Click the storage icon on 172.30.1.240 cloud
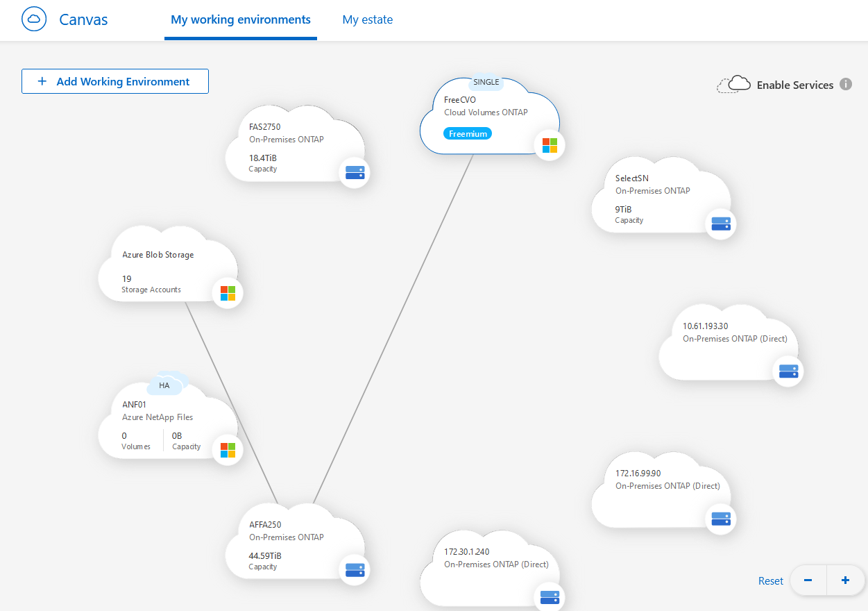The height and width of the screenshot is (611, 868). point(550,596)
